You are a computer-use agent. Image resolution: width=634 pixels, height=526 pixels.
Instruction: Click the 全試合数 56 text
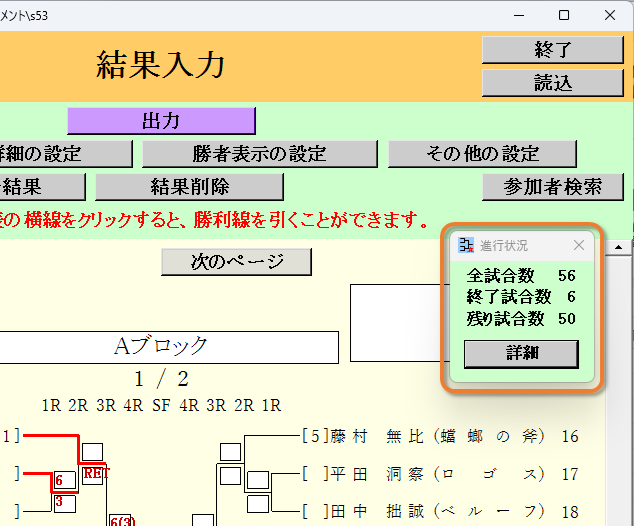521,276
